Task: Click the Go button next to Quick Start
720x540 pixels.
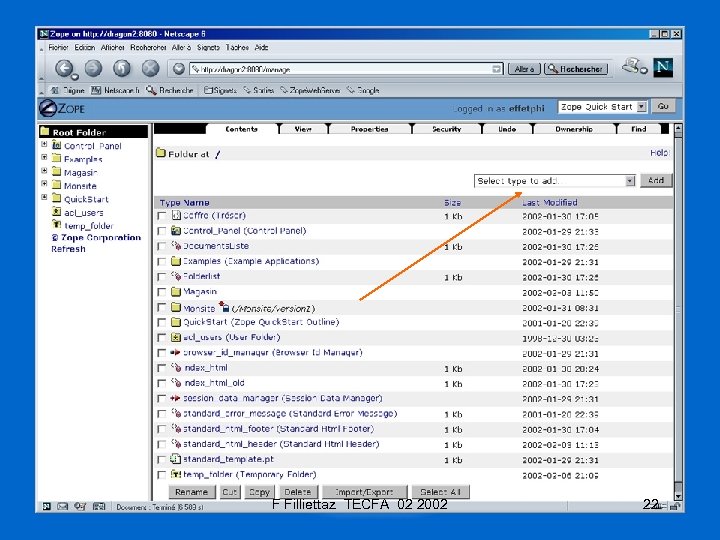Action: pos(663,107)
